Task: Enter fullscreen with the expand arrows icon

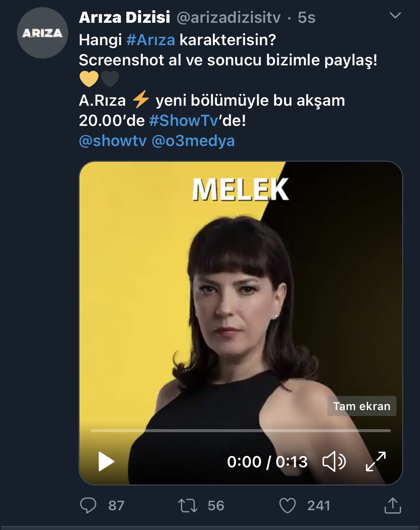Action: (376, 462)
